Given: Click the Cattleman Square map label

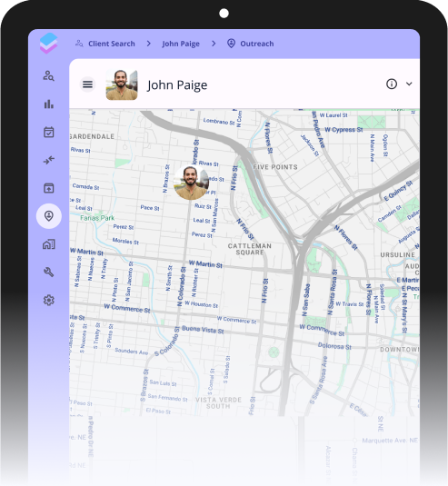Looking at the screenshot, I should pos(250,249).
